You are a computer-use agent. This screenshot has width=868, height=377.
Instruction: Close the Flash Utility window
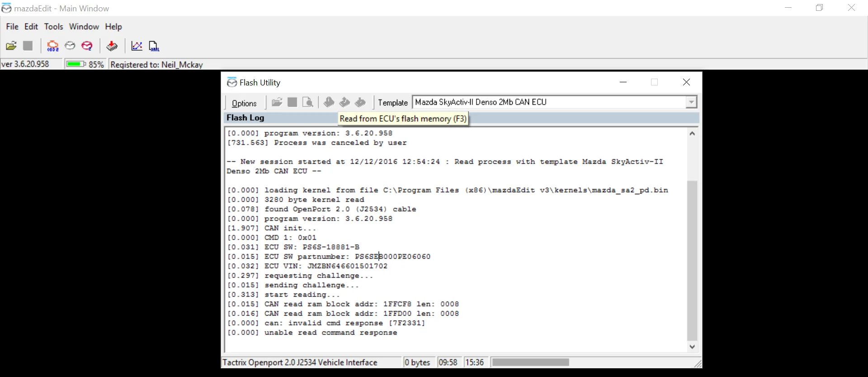point(686,82)
